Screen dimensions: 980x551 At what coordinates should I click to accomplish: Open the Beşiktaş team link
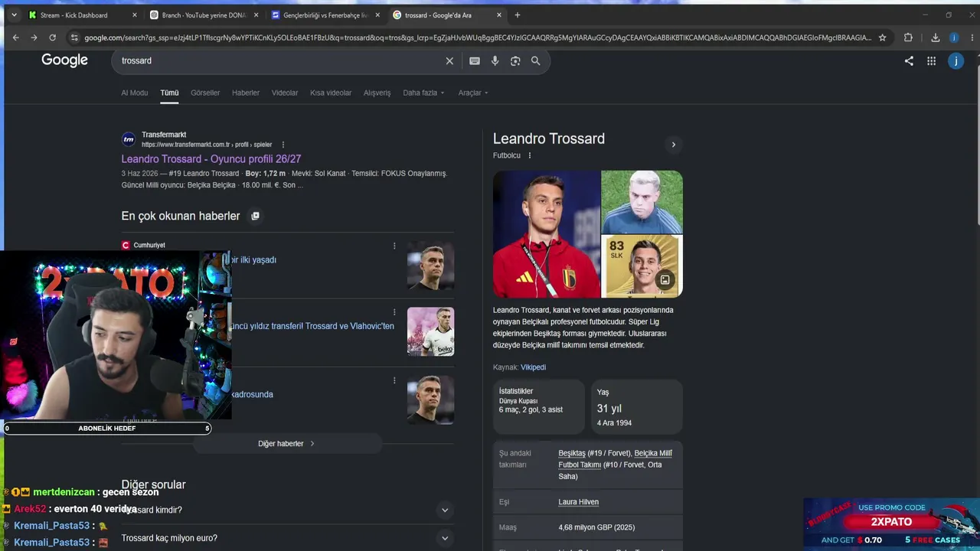pyautogui.click(x=572, y=453)
